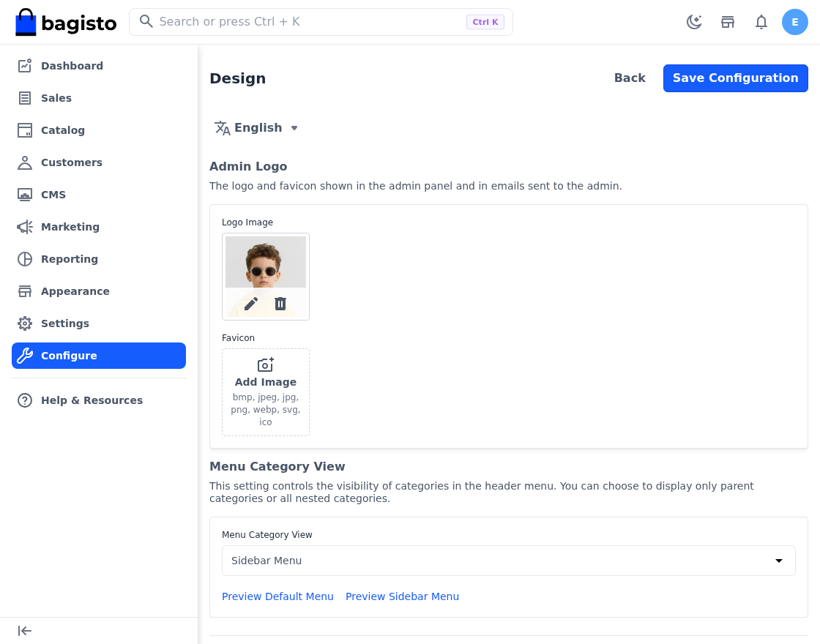Click the Back button

pos(630,78)
